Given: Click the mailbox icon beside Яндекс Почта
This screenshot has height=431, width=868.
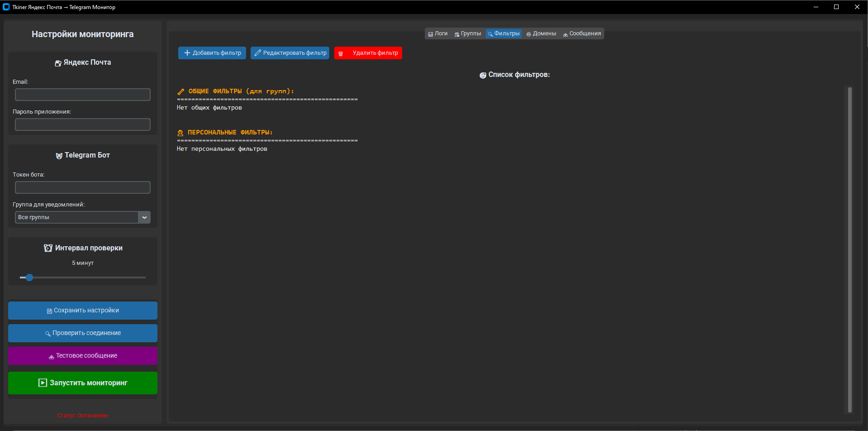Looking at the screenshot, I should tap(58, 63).
